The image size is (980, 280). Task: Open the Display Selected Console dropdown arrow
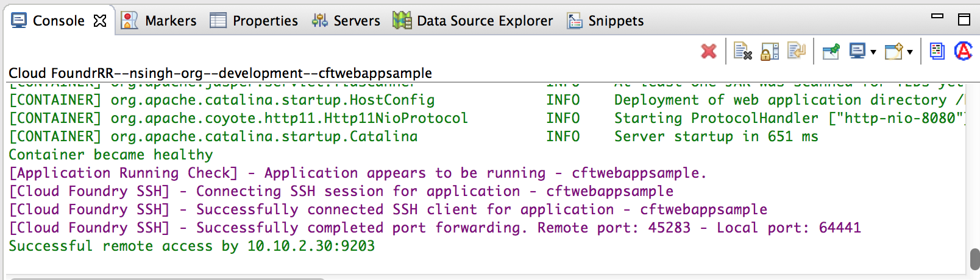click(x=873, y=52)
